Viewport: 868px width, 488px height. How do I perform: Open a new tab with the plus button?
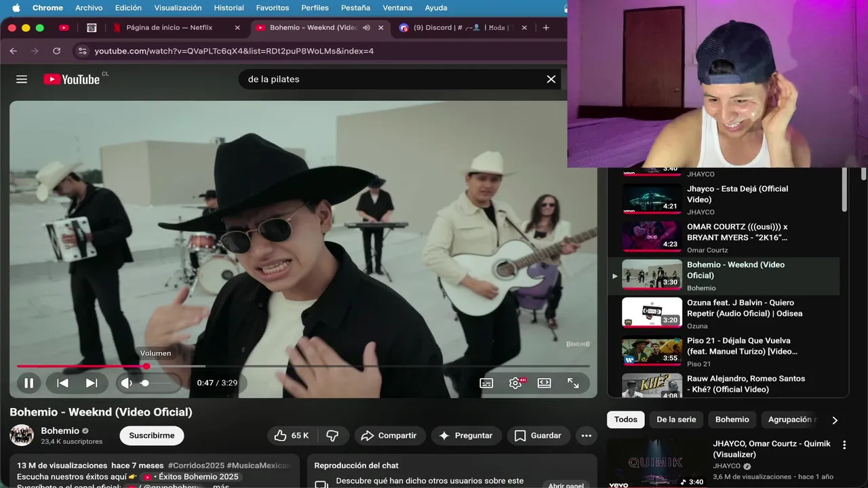pos(546,28)
